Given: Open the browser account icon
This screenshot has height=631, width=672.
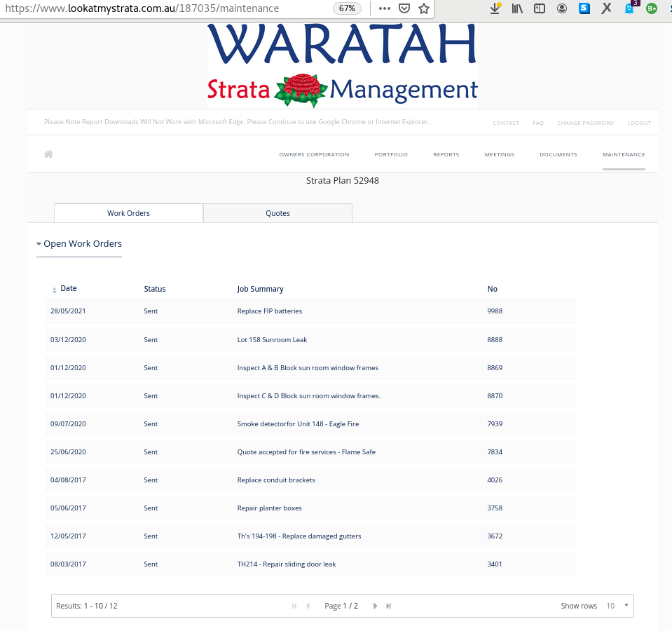Looking at the screenshot, I should pyautogui.click(x=562, y=8).
